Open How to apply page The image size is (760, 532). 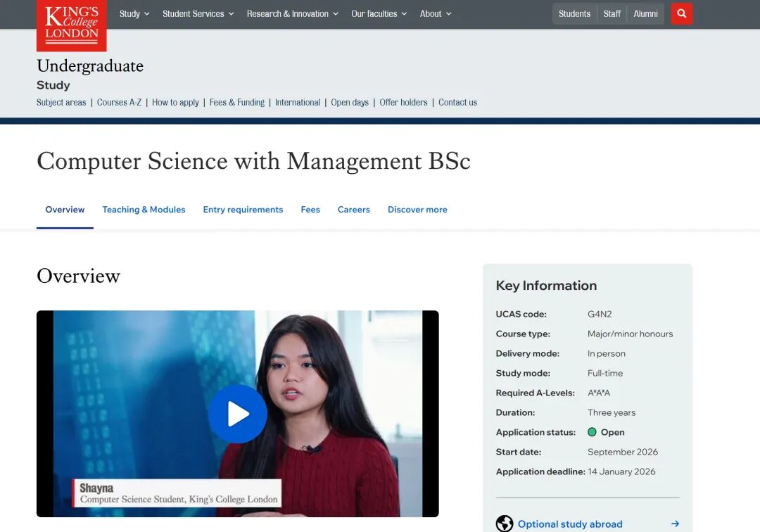pos(175,102)
